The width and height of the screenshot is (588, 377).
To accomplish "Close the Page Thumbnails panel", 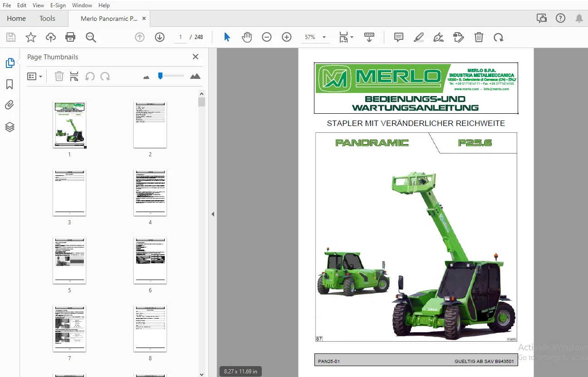I will click(x=196, y=57).
